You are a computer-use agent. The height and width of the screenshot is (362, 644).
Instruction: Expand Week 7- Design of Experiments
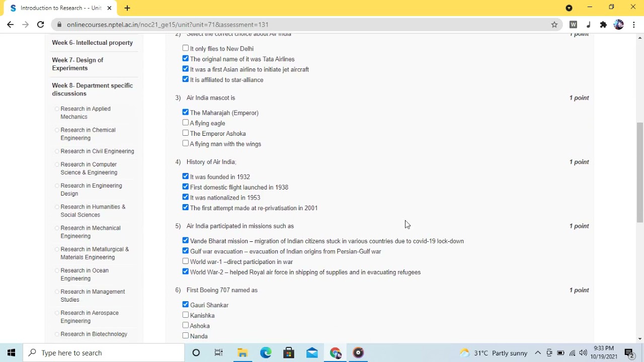tap(77, 64)
